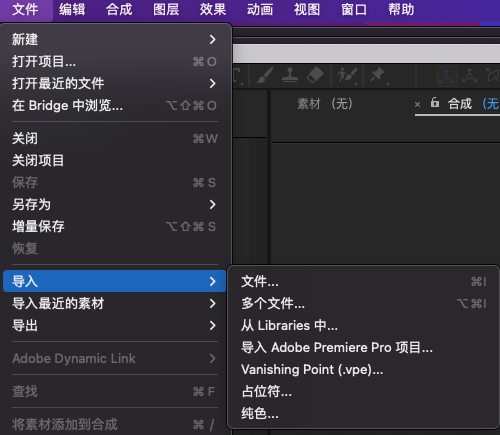500x435 pixels.
Task: Choose Vanishing Point (.vpe)... option
Action: (363, 370)
